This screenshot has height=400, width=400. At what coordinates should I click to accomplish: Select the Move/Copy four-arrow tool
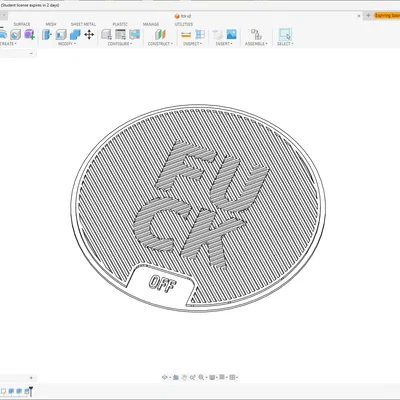[89, 34]
